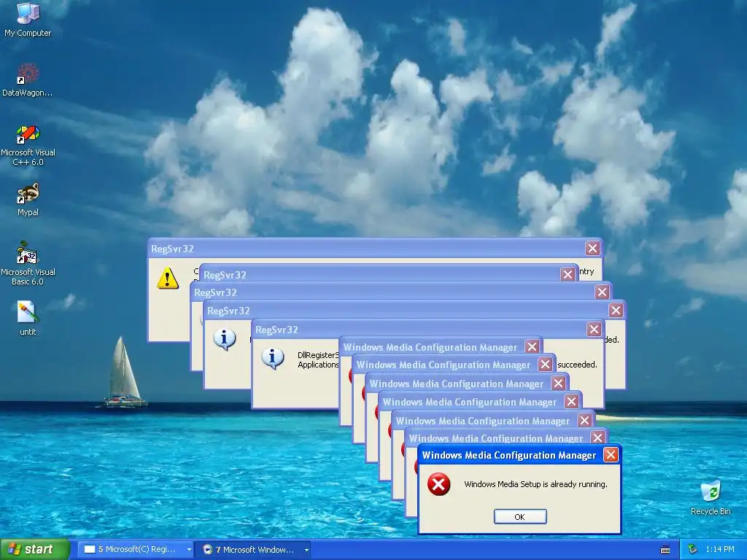Select the Microsoft Visual C++ 6.0 shortcut
This screenshot has width=747, height=560.
(28, 145)
